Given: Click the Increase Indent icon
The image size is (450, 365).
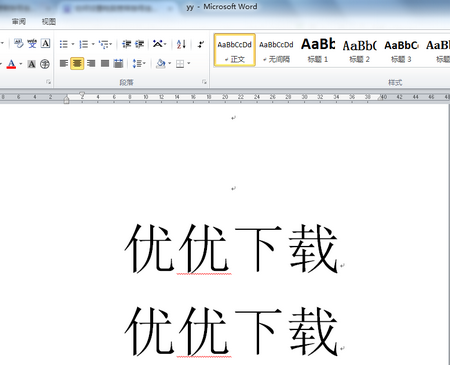Looking at the screenshot, I should pyautogui.click(x=139, y=44).
